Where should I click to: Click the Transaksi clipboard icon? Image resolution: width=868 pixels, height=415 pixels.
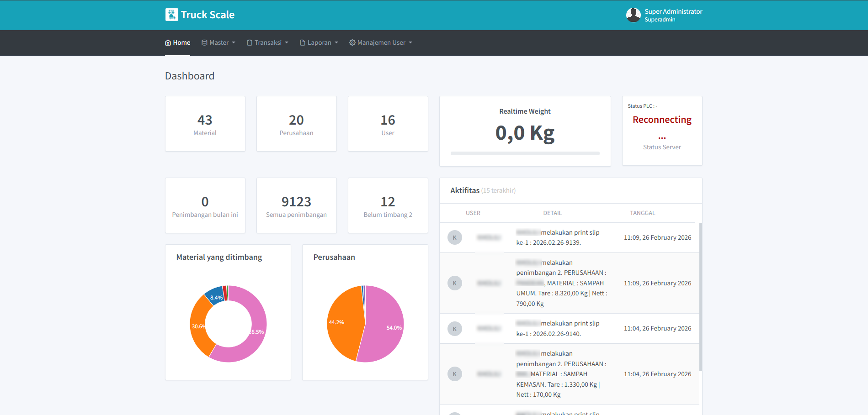click(250, 42)
